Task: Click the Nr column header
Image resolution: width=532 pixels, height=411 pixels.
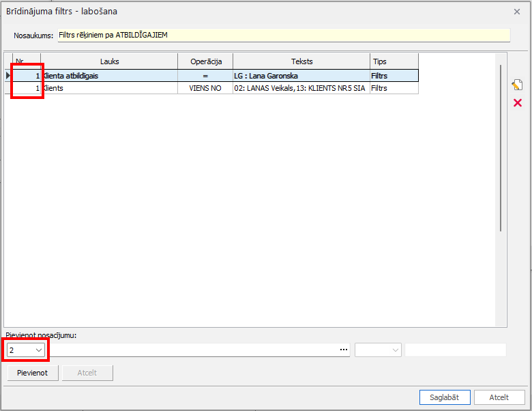Action: coord(27,61)
